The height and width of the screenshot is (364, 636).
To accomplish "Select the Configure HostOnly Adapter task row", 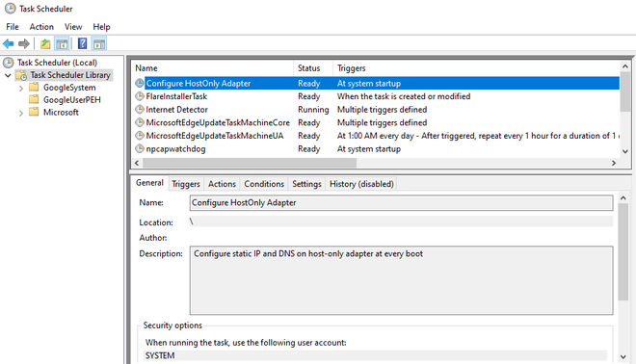I will [376, 83].
